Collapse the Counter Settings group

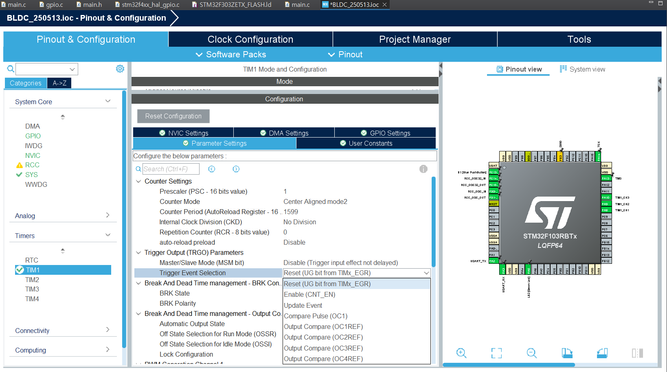tap(138, 181)
